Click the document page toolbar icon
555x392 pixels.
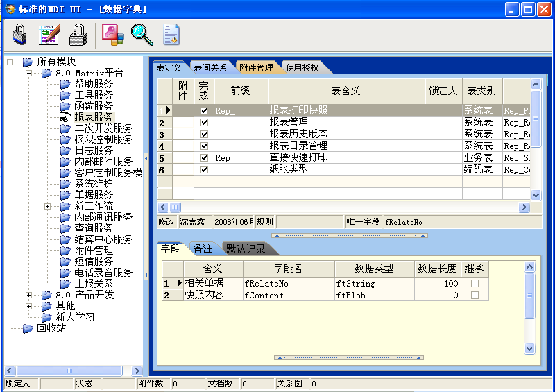coord(171,34)
